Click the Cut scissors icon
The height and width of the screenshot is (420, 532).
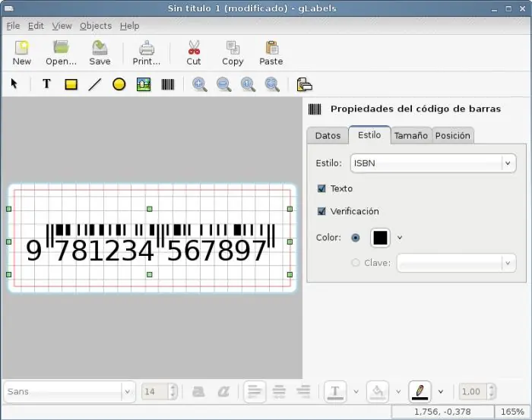[194, 47]
